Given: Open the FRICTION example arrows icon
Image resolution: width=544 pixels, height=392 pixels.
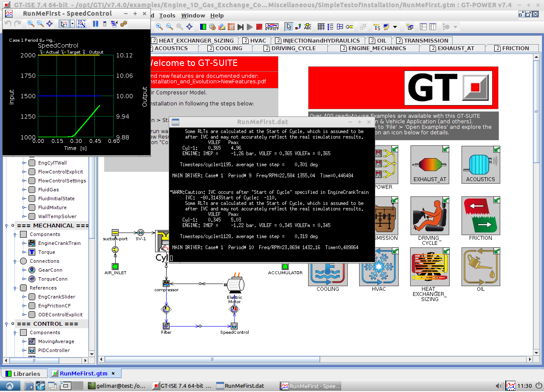Looking at the screenshot, I should 481,216.
